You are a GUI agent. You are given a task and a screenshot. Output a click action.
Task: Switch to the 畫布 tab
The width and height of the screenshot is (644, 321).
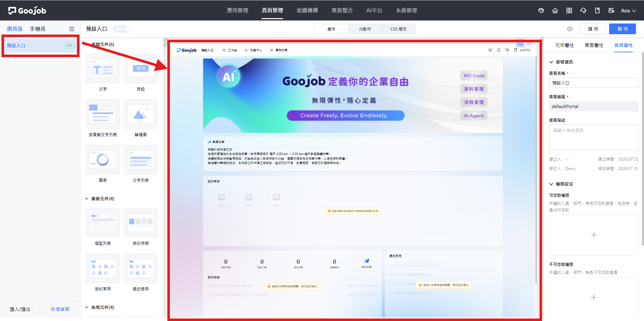pyautogui.click(x=331, y=29)
